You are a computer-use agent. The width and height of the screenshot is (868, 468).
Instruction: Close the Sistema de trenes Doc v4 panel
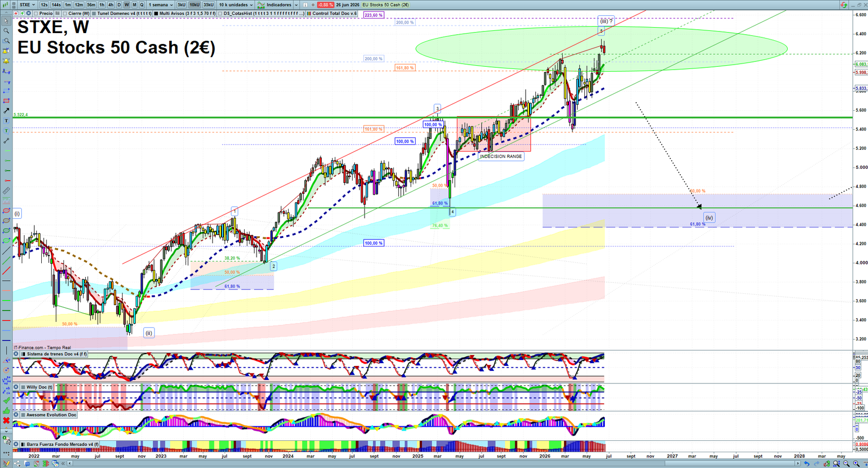point(16,354)
